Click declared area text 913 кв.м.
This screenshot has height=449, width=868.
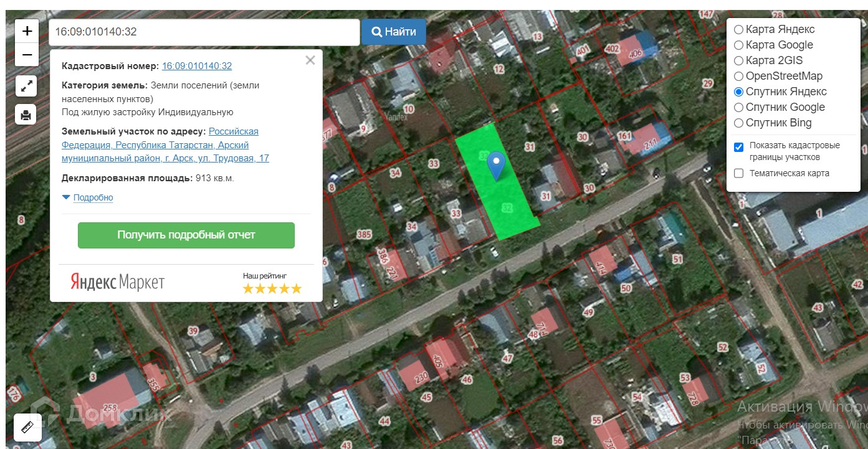tap(214, 178)
